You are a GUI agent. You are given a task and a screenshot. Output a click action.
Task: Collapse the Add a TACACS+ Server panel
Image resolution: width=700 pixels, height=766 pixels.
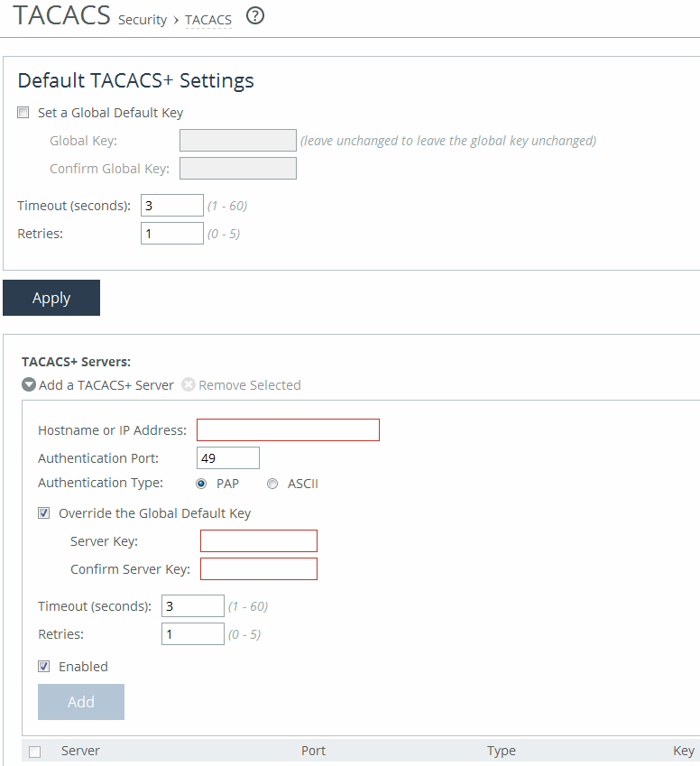click(x=29, y=385)
